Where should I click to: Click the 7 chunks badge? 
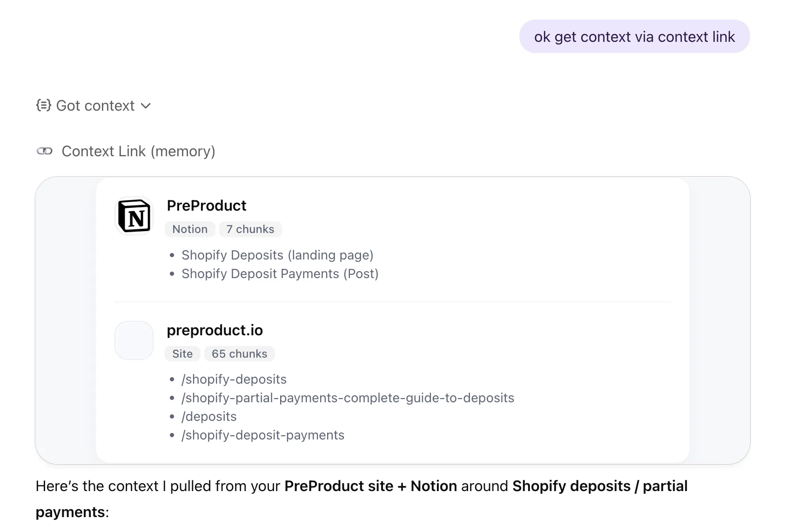coord(250,229)
